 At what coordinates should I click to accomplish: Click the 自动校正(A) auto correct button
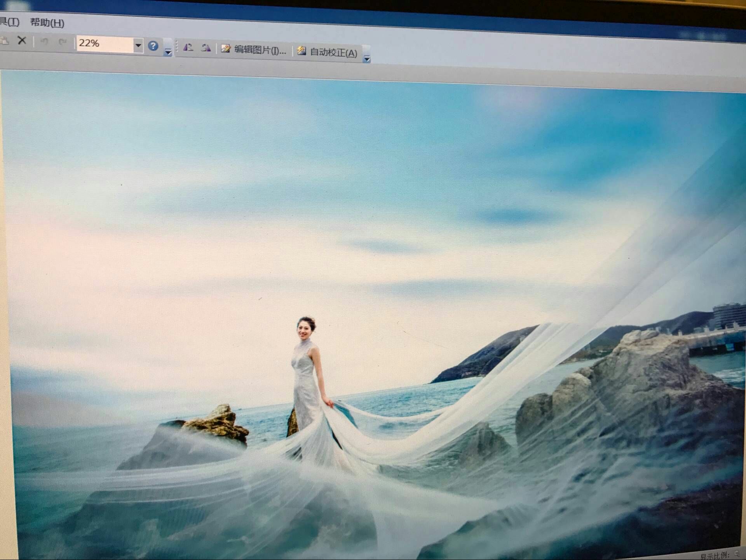point(327,52)
